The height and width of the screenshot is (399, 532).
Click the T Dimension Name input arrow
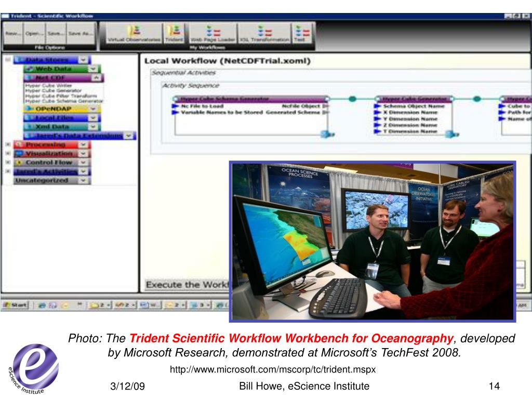pyautogui.click(x=377, y=131)
